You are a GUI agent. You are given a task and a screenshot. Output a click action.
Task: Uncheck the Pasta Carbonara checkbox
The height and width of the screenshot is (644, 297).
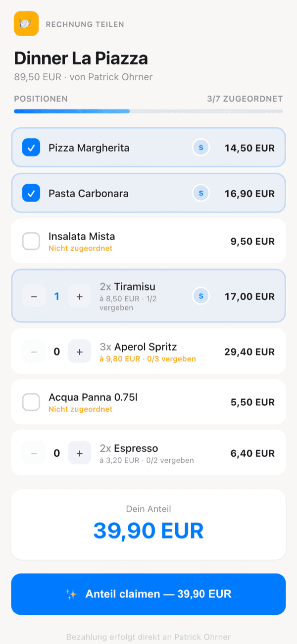click(x=31, y=193)
